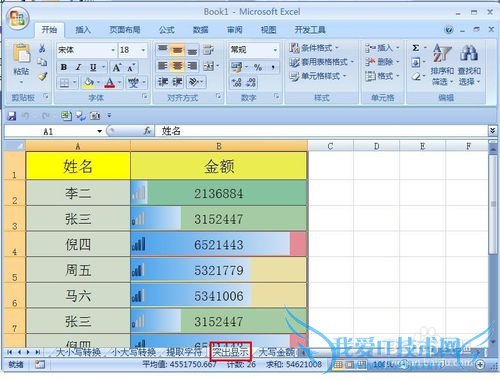
Task: Click the Copy icon in clipboard group
Action: pos(42,62)
